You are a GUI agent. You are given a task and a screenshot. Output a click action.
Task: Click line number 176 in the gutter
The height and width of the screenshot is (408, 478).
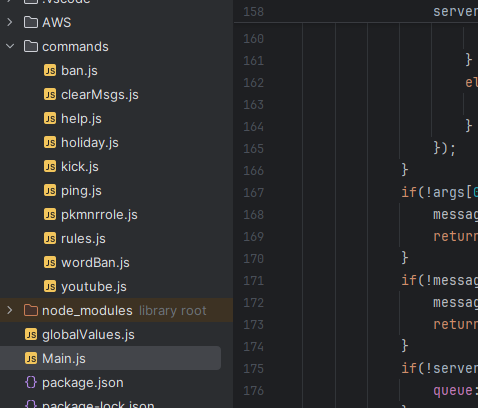pyautogui.click(x=254, y=391)
